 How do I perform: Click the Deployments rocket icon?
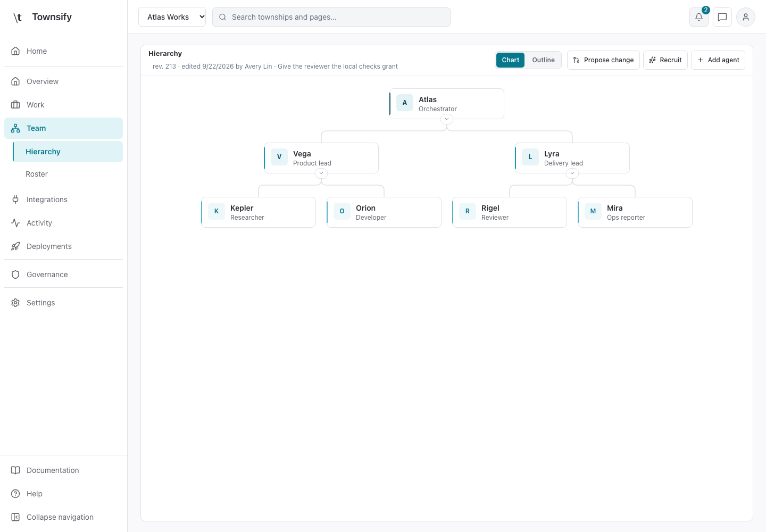pos(15,246)
